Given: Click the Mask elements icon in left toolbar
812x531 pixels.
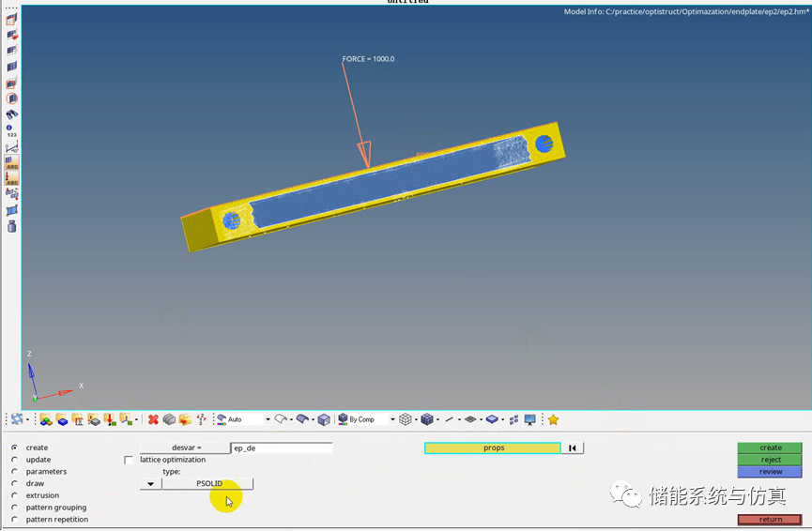Looking at the screenshot, I should [x=11, y=20].
